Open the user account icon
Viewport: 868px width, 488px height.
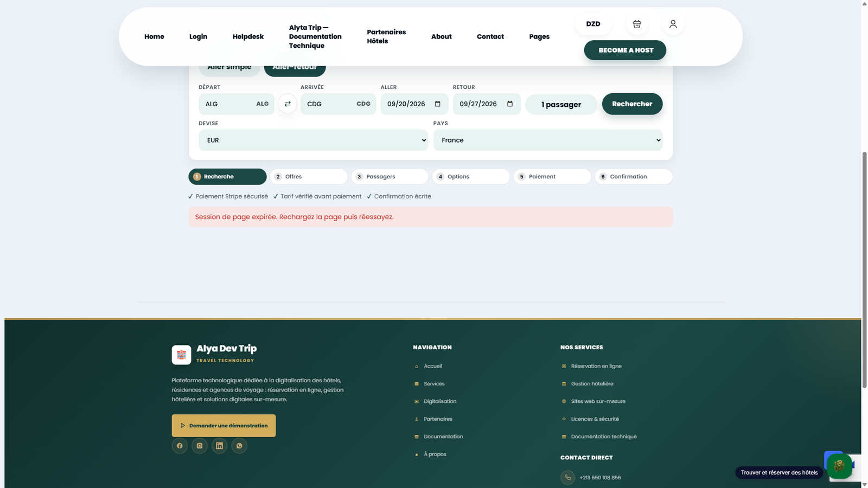point(673,24)
